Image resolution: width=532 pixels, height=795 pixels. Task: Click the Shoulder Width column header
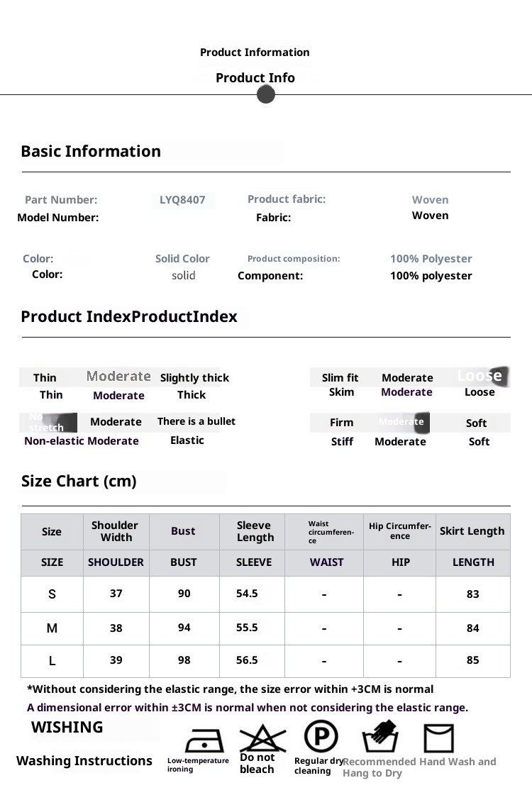115,531
